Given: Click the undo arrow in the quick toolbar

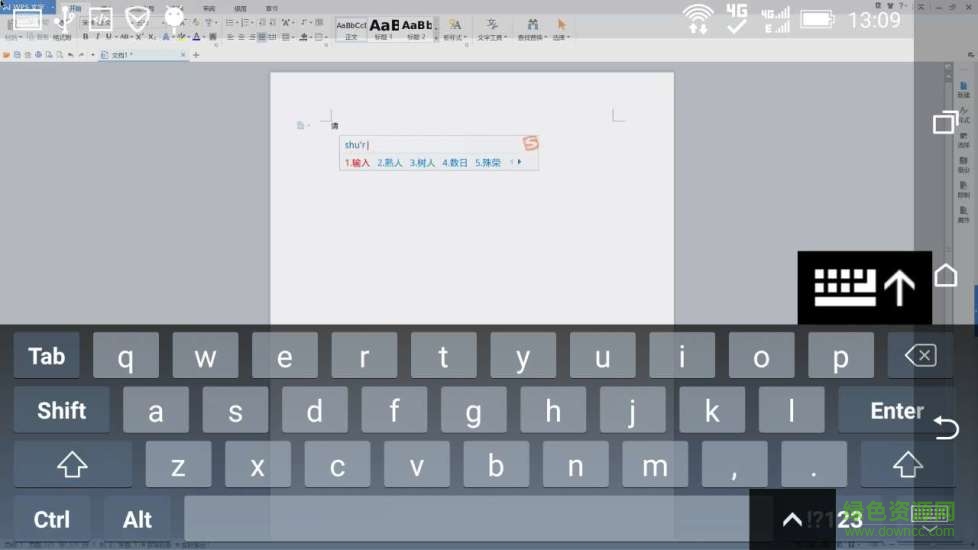Looking at the screenshot, I should click(x=70, y=55).
